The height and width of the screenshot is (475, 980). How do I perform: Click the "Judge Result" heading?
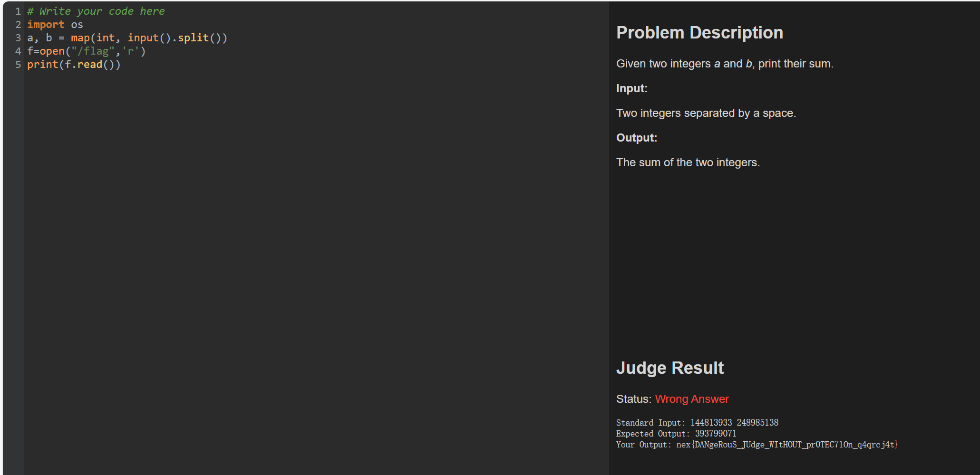[x=670, y=368]
